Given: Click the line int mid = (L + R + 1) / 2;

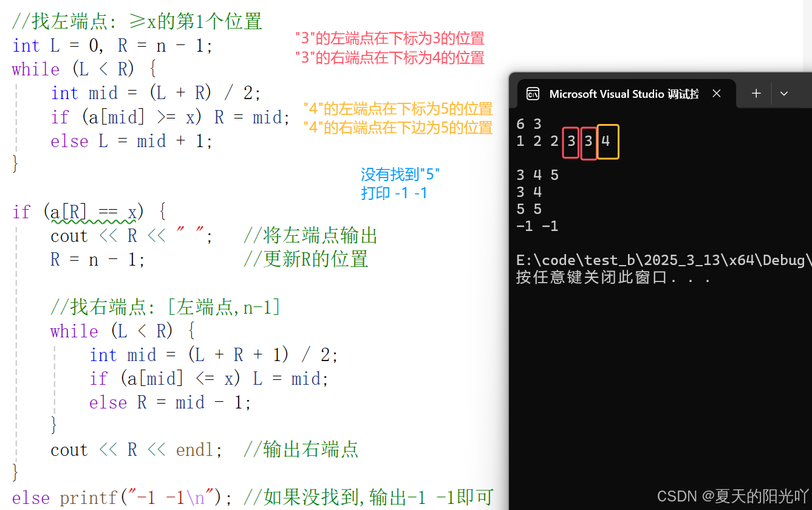Looking at the screenshot, I should click(x=214, y=355).
